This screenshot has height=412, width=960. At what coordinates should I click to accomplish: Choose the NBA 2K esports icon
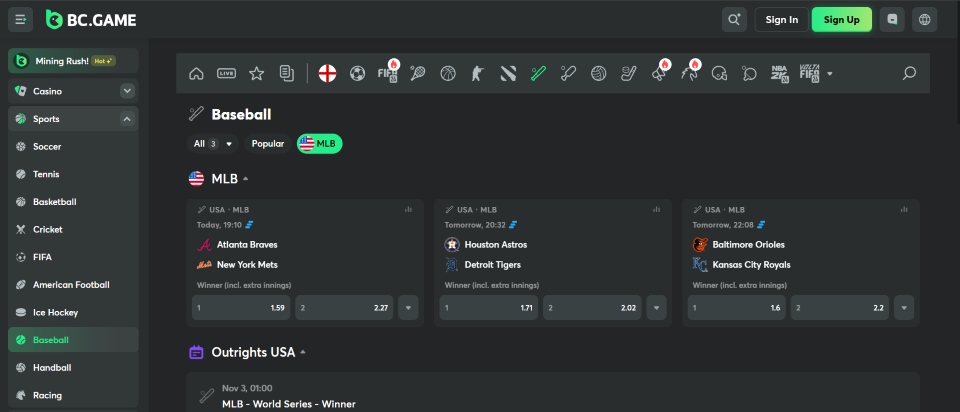(x=779, y=73)
